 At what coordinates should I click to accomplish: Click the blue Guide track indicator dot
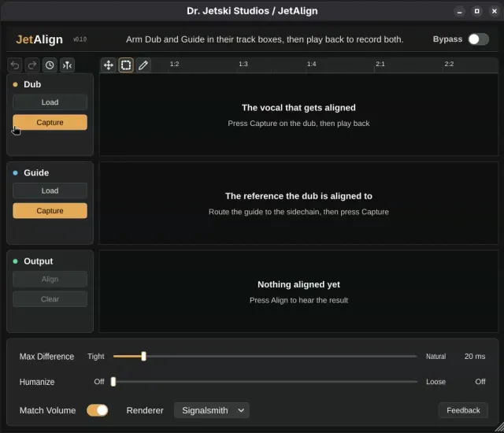[15, 173]
